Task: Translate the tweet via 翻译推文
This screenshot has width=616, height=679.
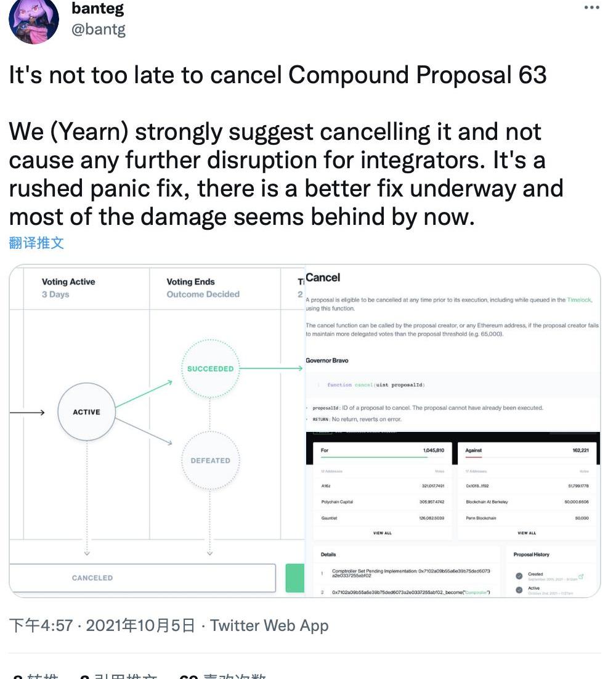Action: pos(36,242)
